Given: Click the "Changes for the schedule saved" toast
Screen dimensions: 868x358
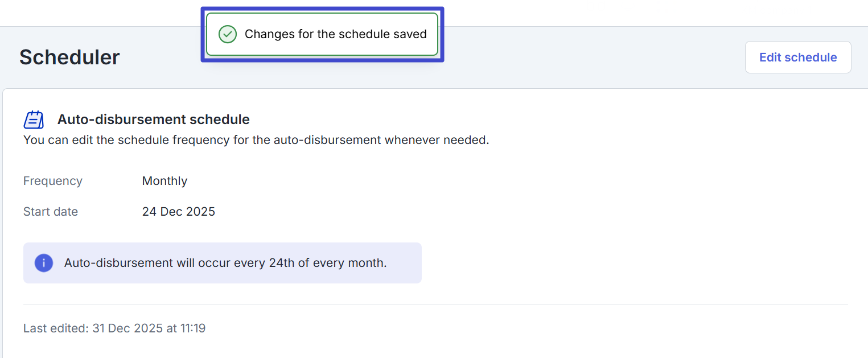Looking at the screenshot, I should point(322,34).
